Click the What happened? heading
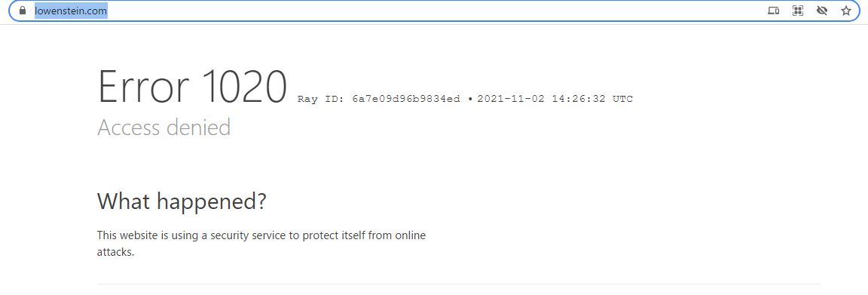The height and width of the screenshot is (295, 868). point(182,201)
